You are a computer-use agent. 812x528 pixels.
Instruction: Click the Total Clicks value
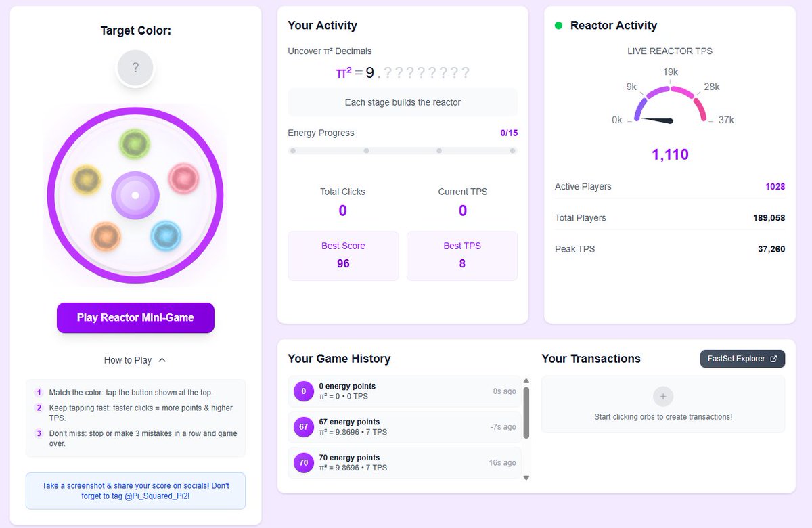342,211
